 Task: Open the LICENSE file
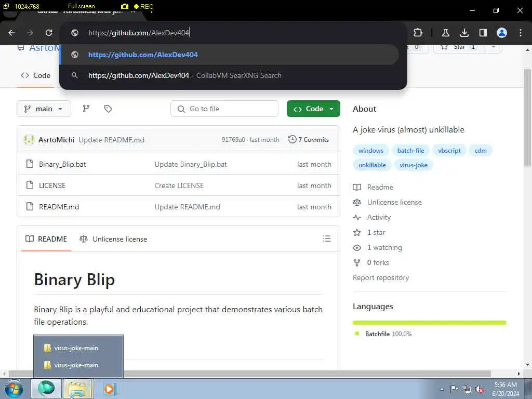tap(52, 185)
